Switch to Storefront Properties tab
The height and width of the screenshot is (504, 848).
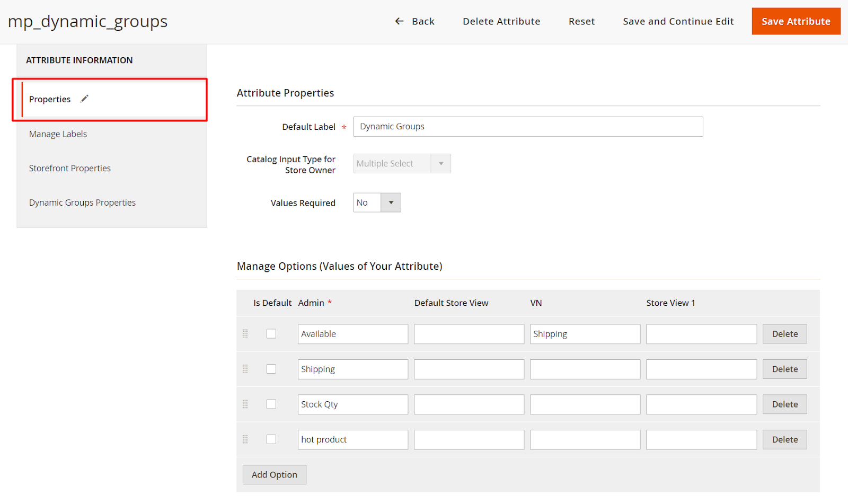point(70,169)
